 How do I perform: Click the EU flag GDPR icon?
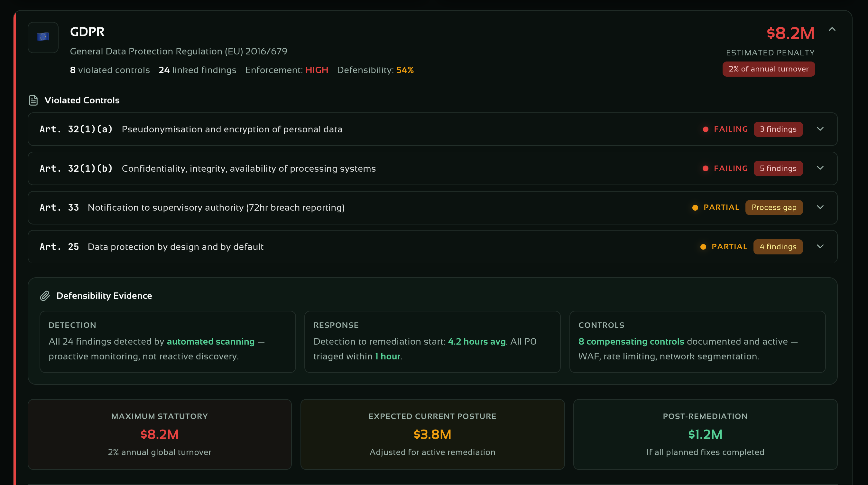point(43,37)
